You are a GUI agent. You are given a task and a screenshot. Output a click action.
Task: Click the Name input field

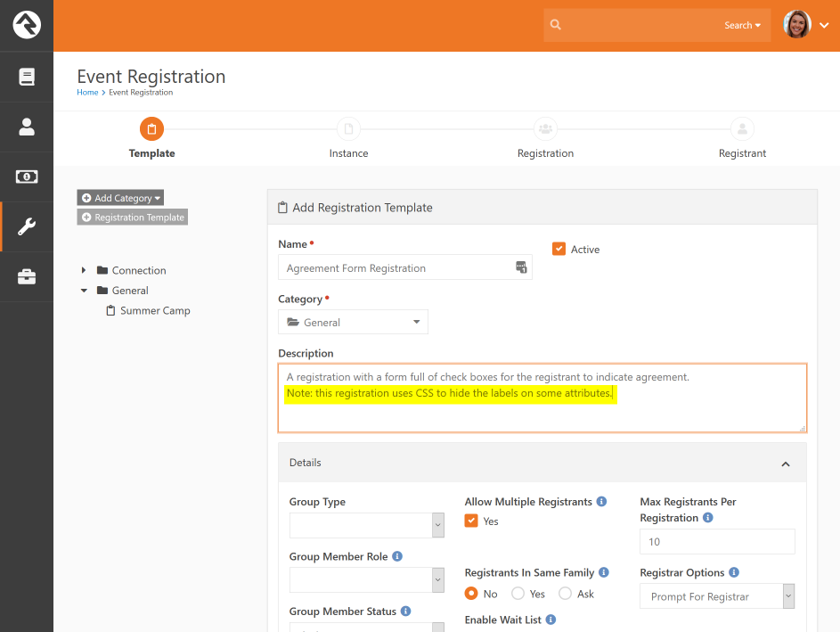pyautogui.click(x=405, y=267)
